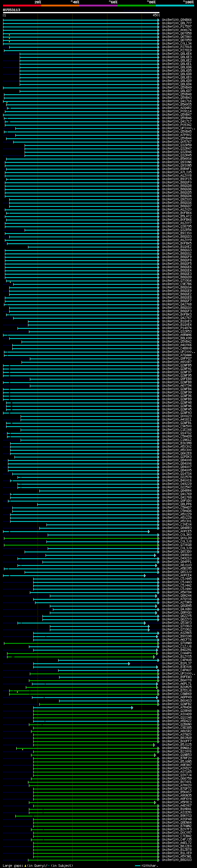Select the query title AV553113
Screen dimensions: 197x868
11,10
